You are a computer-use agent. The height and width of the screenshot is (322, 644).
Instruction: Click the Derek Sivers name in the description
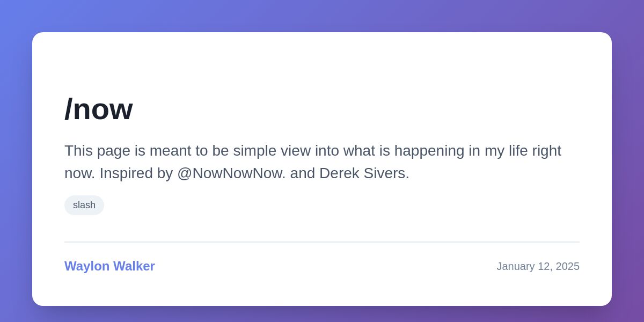[x=364, y=173]
